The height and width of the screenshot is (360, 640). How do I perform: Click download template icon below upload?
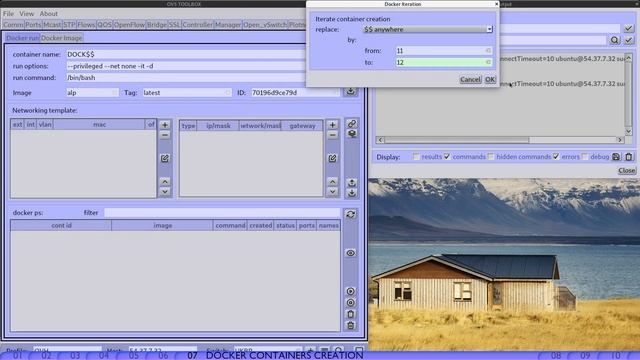click(352, 193)
